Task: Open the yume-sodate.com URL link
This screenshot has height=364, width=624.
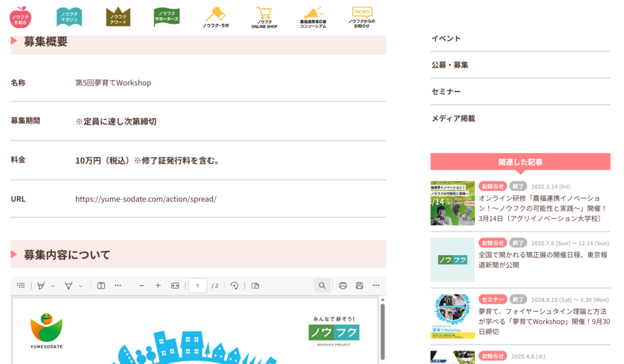Action: pyautogui.click(x=146, y=199)
